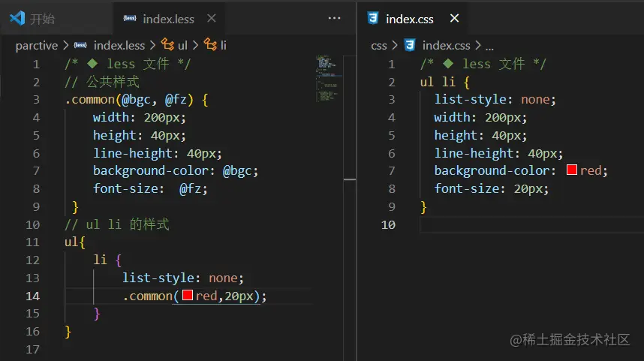This screenshot has height=361, width=644.
Task: Click the li symbol icon in the breadcrumb
Action: click(x=210, y=44)
